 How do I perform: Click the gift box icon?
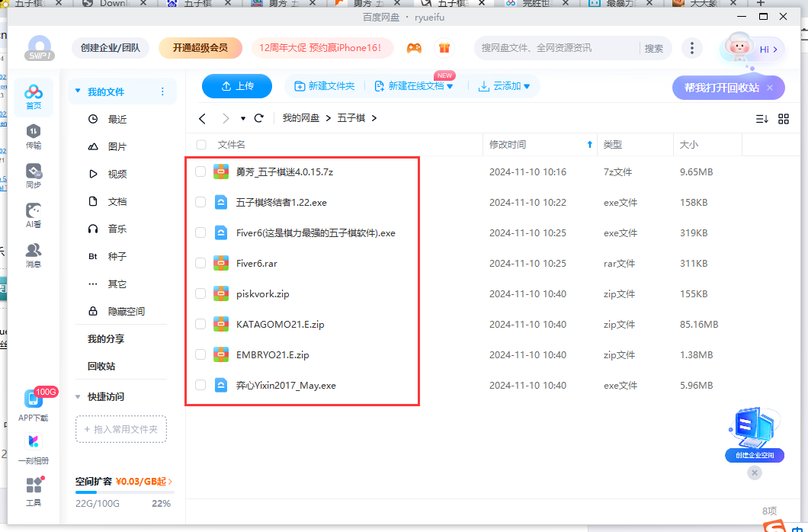coord(444,48)
